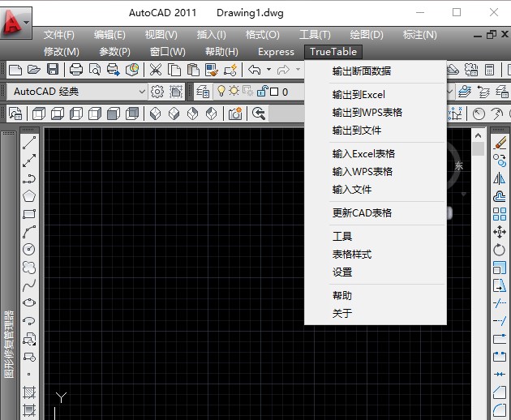
Task: Select the Rectangle draw tool
Action: point(29,214)
